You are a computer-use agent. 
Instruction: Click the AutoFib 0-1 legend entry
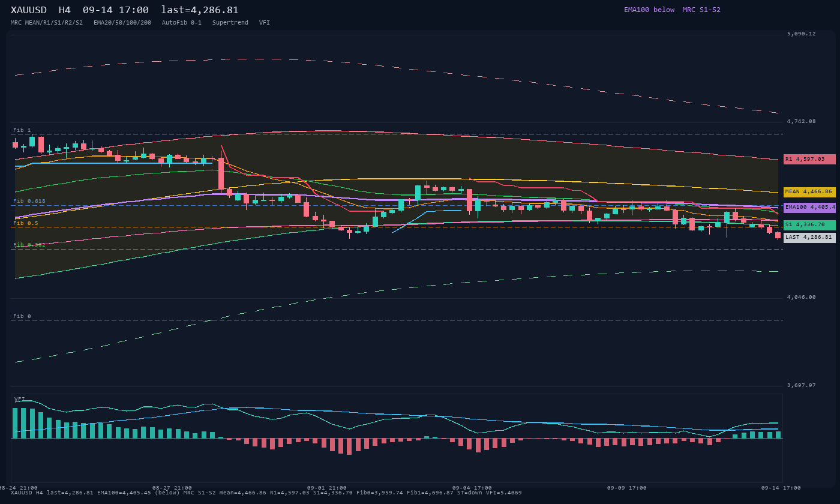click(182, 23)
